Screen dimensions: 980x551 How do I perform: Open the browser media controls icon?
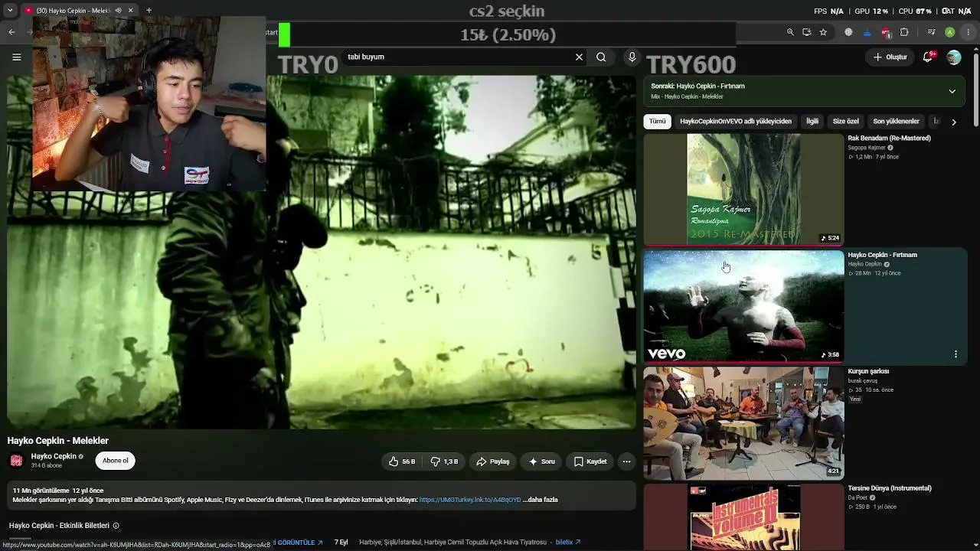point(931,32)
